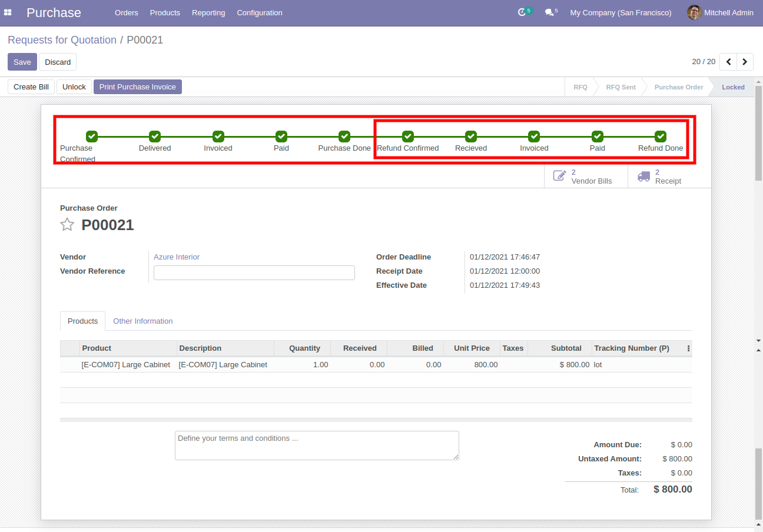Open the Reporting menu
763x532 pixels.
(208, 12)
